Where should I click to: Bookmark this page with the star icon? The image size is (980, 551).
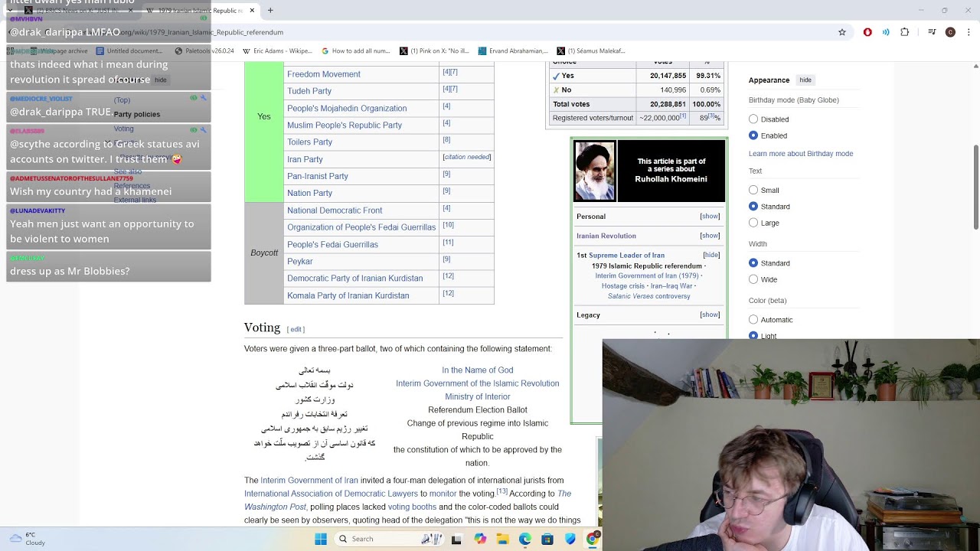point(842,32)
